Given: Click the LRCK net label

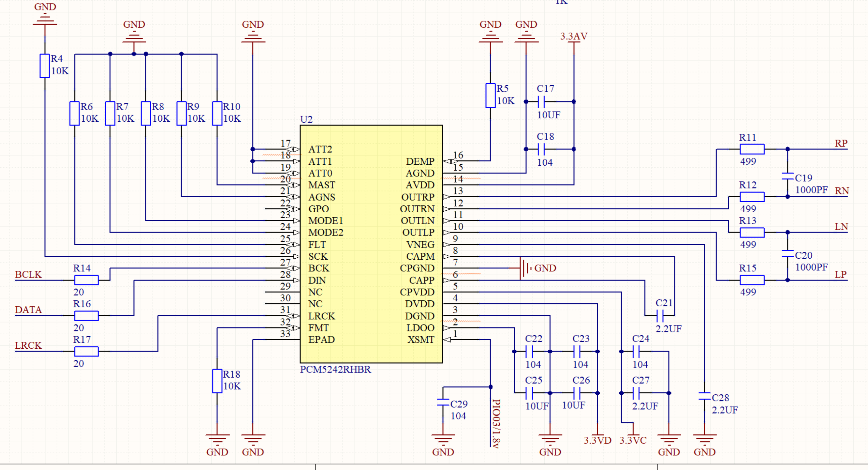Looking at the screenshot, I should [x=28, y=346].
